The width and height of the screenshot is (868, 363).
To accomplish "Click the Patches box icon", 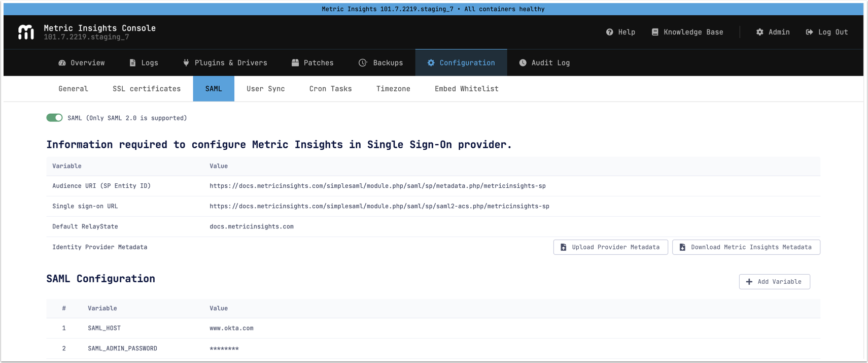I will click(x=295, y=63).
